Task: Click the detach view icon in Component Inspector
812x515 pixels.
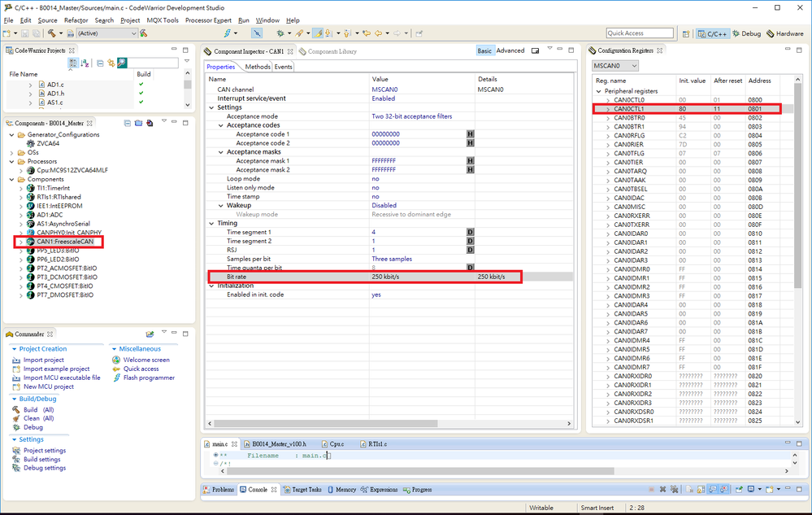Action: click(536, 50)
